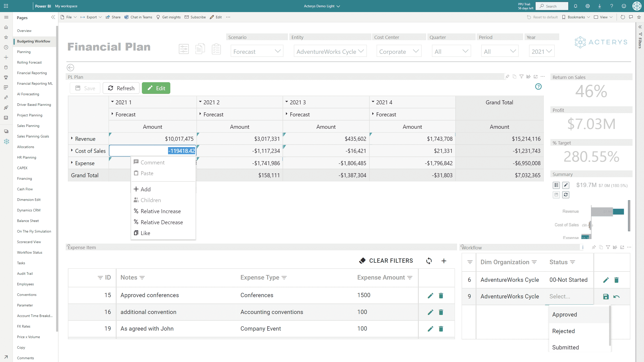Select Approved in status list
This screenshot has height=362, width=644.
565,314
